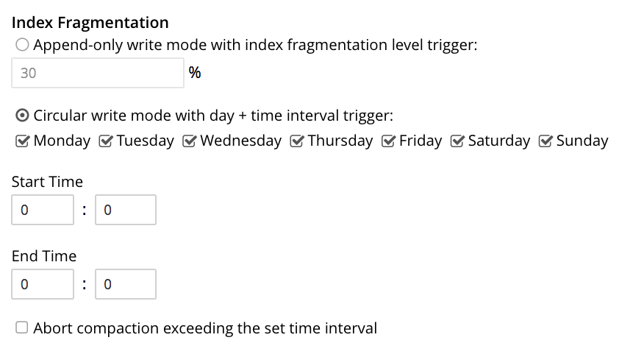The height and width of the screenshot is (343, 644).
Task: Uncheck the Monday checkbox
Action: coord(22,141)
